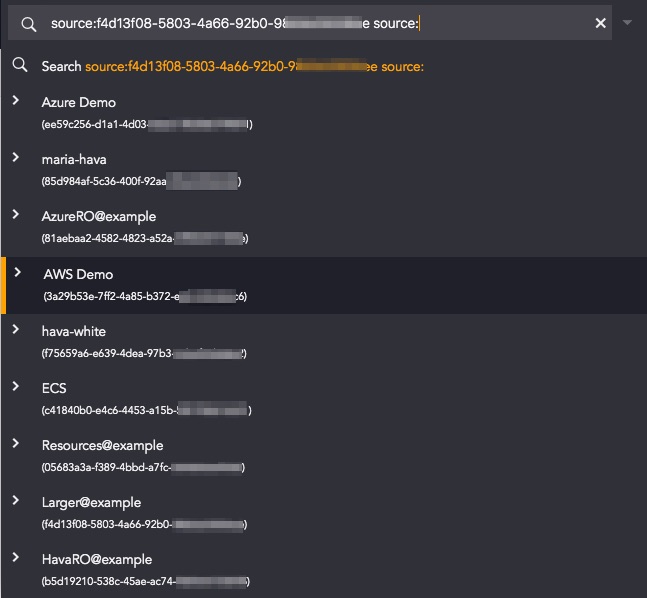Click the ID starting f75659a6-e639
Screen dimensions: 647x598
(x=144, y=353)
